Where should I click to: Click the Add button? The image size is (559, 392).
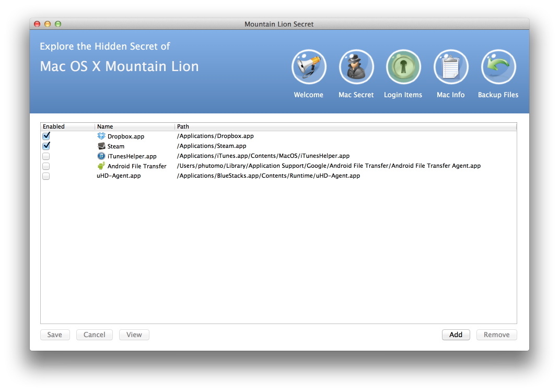coord(456,335)
